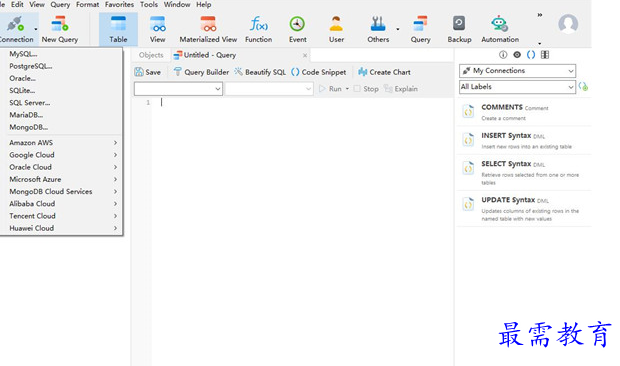Viewport: 620px width, 366px height.
Task: Open the connection selector dropdown
Action: click(x=178, y=89)
